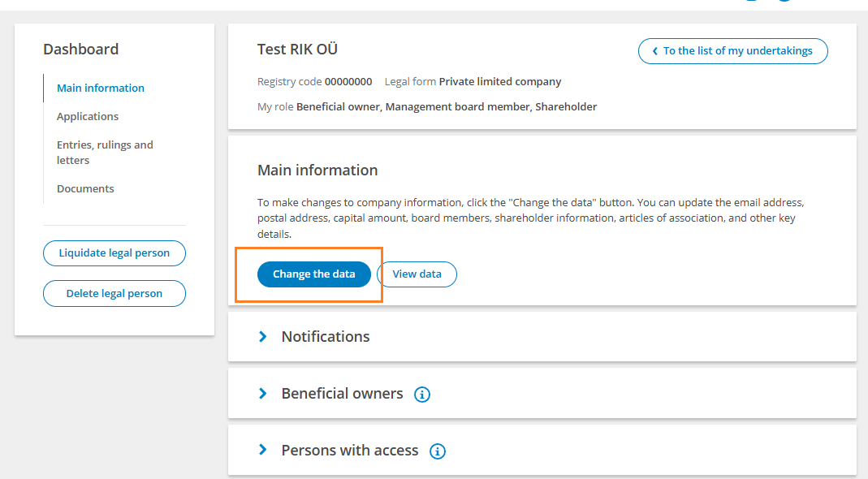Click the Dashboard heading in the sidebar
868x479 pixels.
[x=81, y=50]
